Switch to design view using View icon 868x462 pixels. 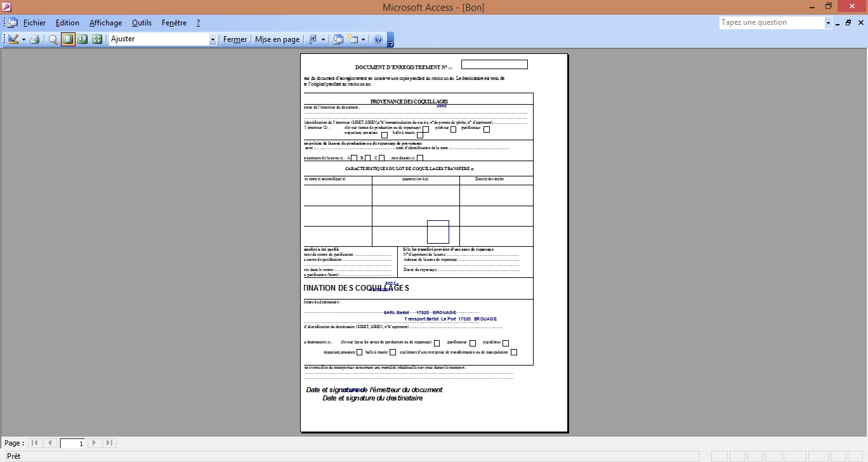[x=13, y=39]
